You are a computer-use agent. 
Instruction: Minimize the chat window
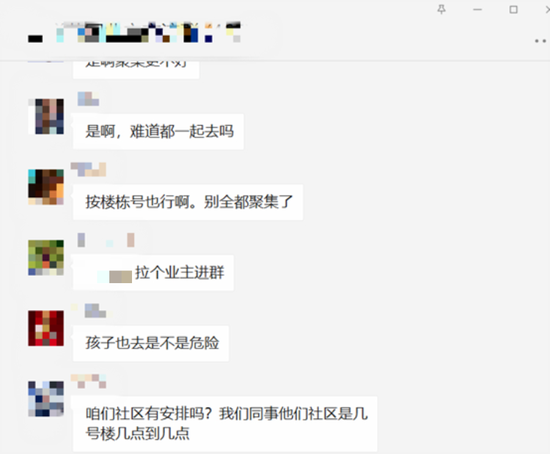click(477, 9)
